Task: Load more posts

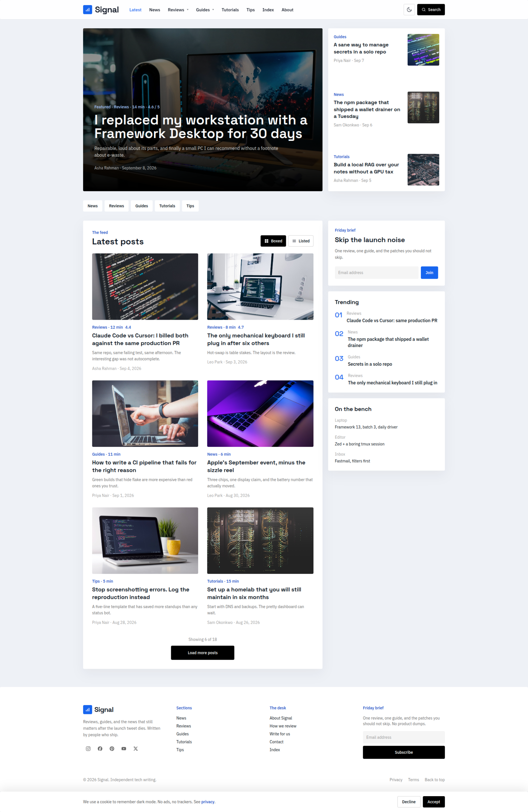Action: pos(203,653)
